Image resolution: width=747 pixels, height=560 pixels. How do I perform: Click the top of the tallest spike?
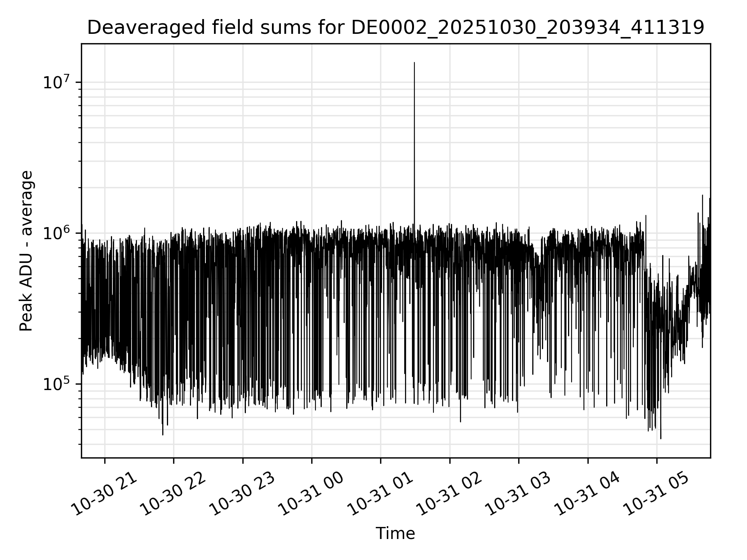click(x=414, y=63)
